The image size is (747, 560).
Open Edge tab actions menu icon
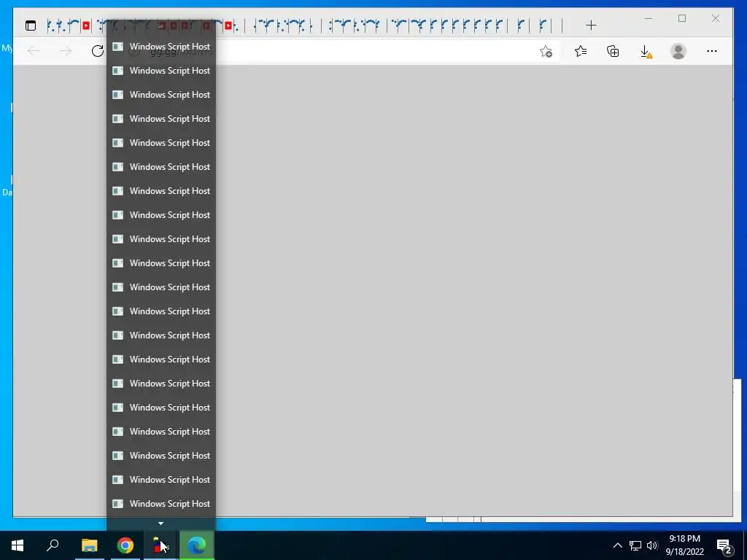[x=31, y=26]
